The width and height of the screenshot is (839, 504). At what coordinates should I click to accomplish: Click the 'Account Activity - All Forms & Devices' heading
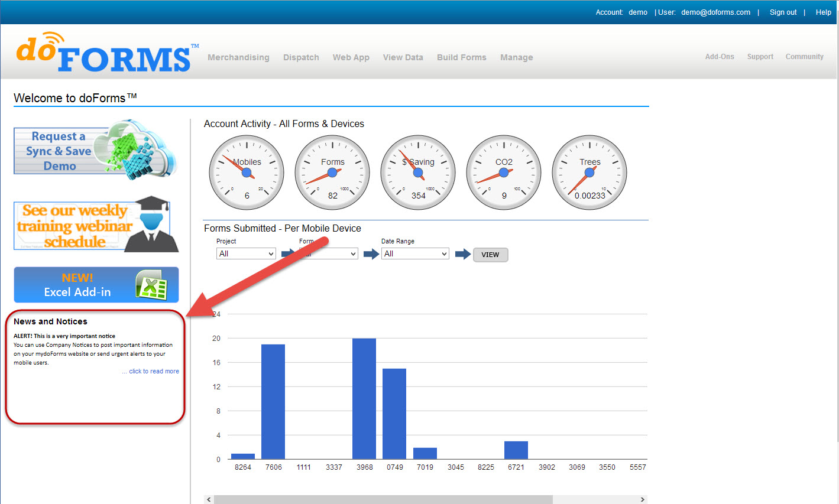[284, 123]
